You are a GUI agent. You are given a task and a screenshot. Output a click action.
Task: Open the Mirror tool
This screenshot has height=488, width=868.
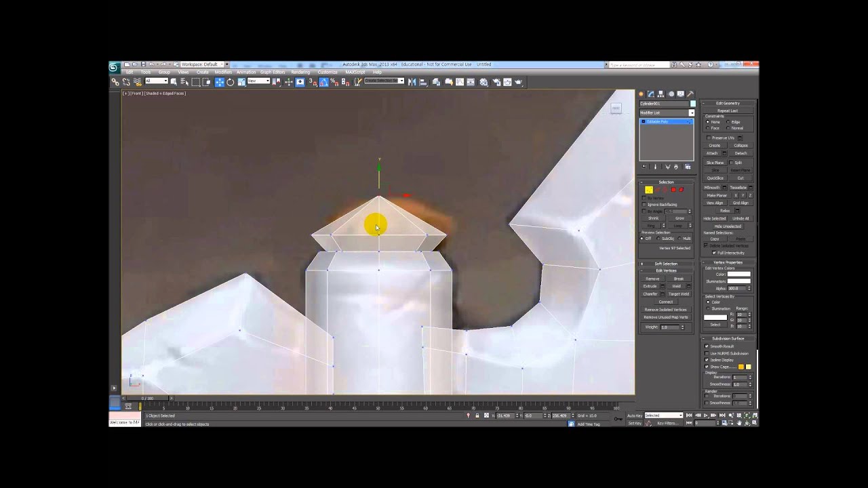412,82
